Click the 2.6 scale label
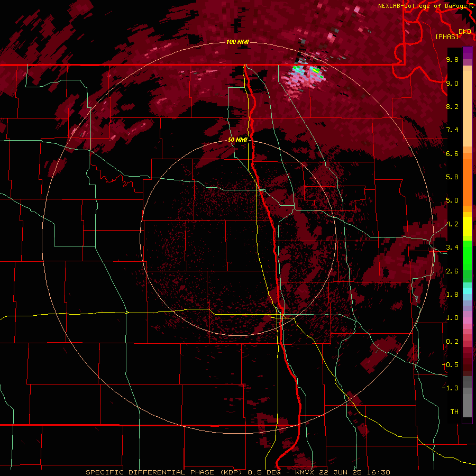Screen dimensions: 476x476 coord(452,271)
